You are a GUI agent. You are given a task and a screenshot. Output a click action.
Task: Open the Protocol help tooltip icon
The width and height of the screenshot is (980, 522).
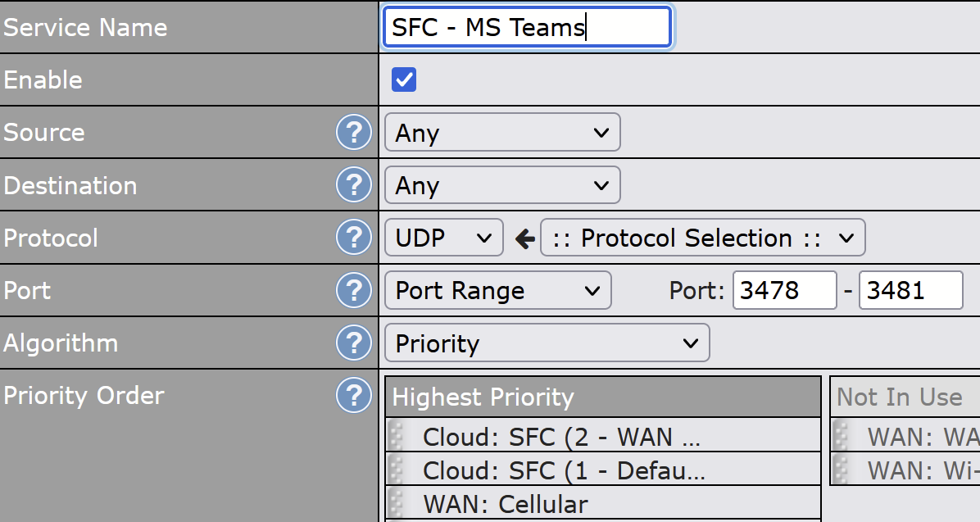[354, 238]
